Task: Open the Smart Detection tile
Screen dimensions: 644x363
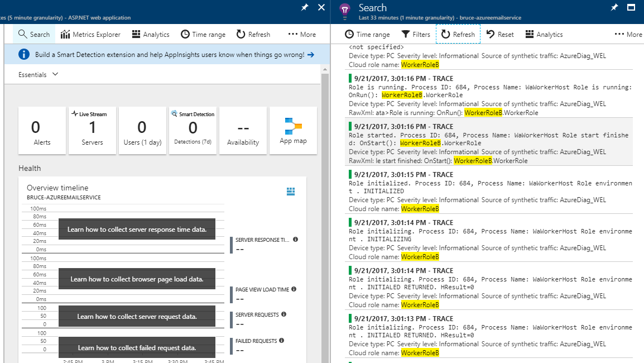Action: point(193,130)
